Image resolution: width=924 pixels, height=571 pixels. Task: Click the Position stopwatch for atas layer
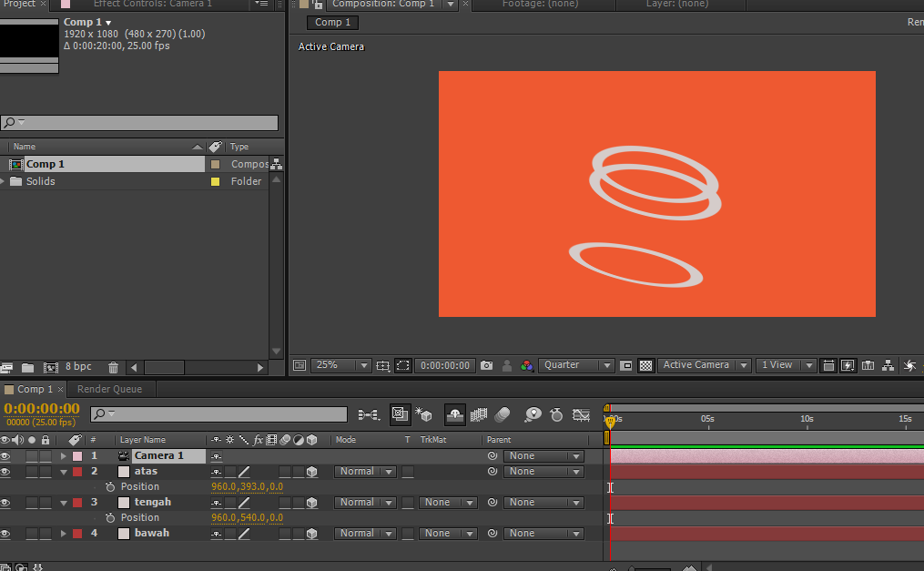click(110, 487)
